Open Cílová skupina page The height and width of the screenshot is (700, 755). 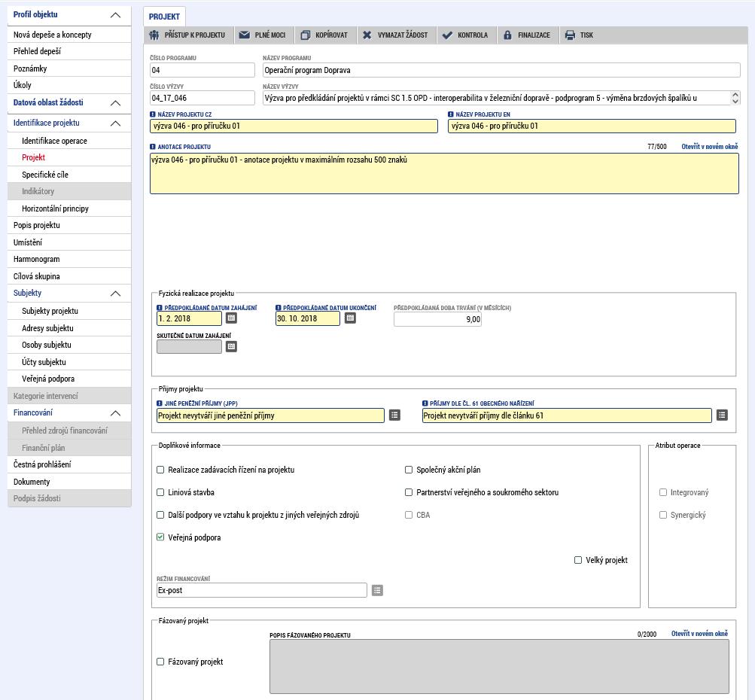(x=69, y=276)
